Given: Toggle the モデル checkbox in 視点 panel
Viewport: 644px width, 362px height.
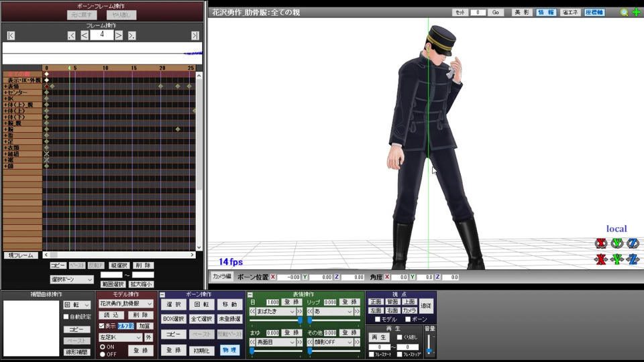Looking at the screenshot, I should 378,319.
